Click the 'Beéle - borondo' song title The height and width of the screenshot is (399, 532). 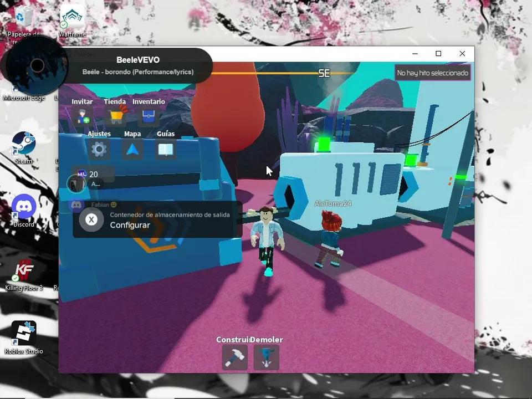(138, 72)
